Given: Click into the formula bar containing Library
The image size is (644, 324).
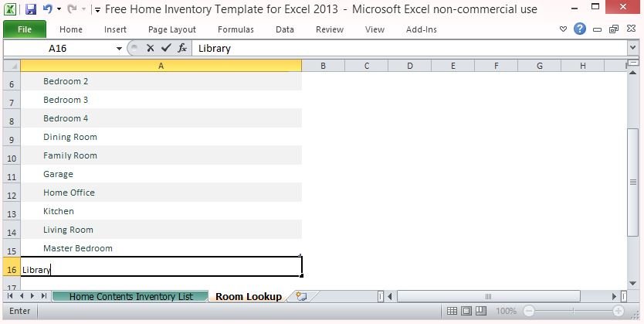Looking at the screenshot, I should click(410, 49).
